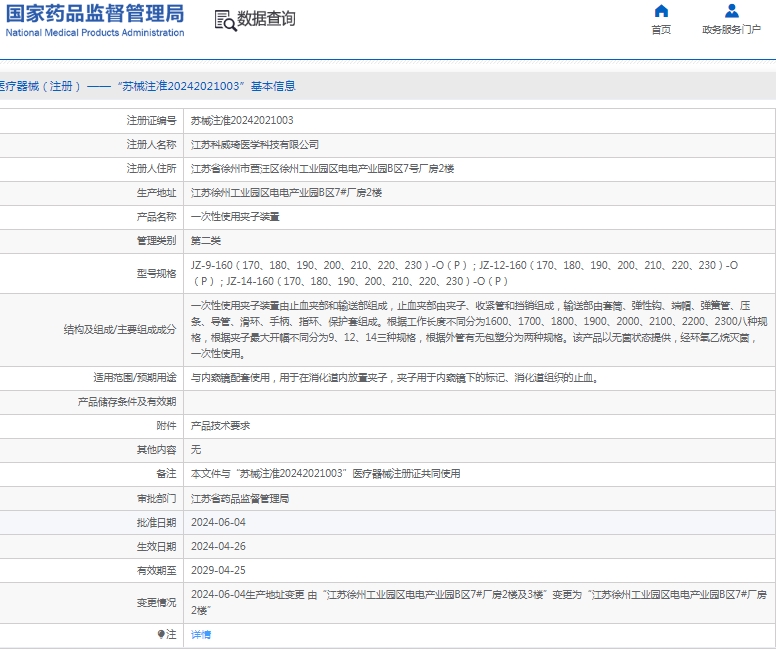
Task: Click the 变更情况 change description text
Action: [479, 602]
